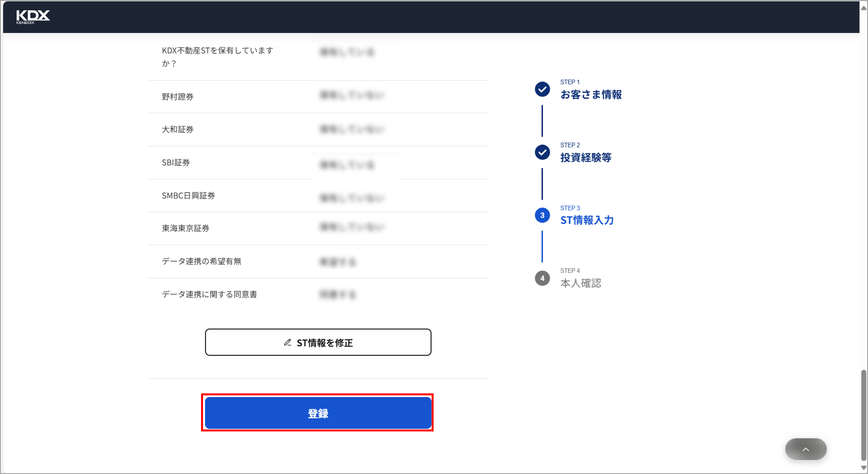
Task: Click the KDX Kenedix logo
Action: pyautogui.click(x=33, y=17)
